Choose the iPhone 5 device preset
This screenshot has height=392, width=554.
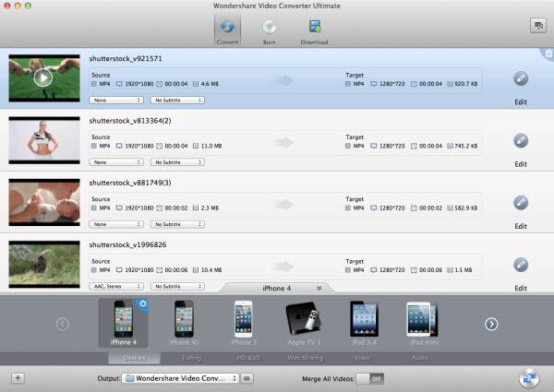pos(244,323)
